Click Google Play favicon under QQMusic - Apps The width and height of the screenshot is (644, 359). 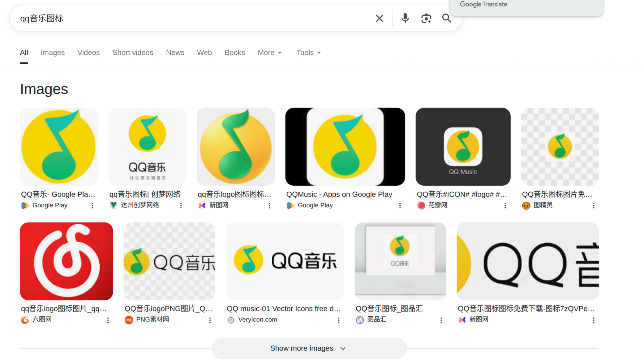point(290,205)
